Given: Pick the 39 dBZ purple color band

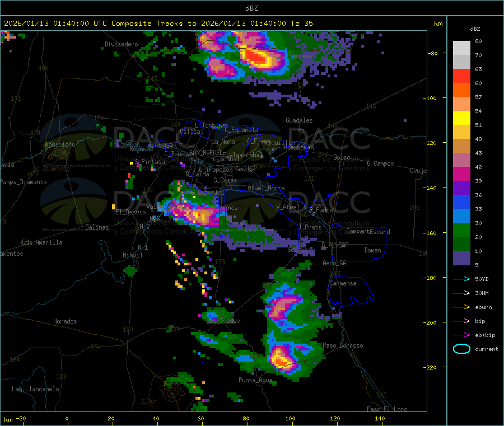Looking at the screenshot, I should pos(461,188).
